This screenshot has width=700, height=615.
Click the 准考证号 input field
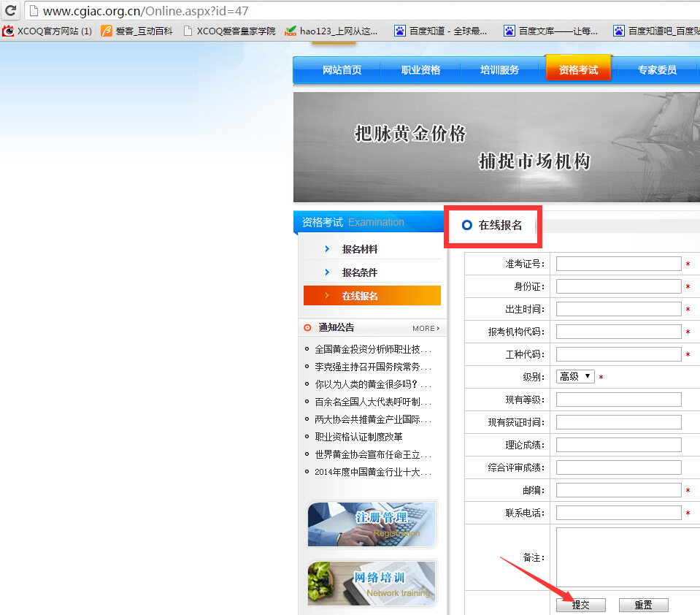tap(618, 263)
